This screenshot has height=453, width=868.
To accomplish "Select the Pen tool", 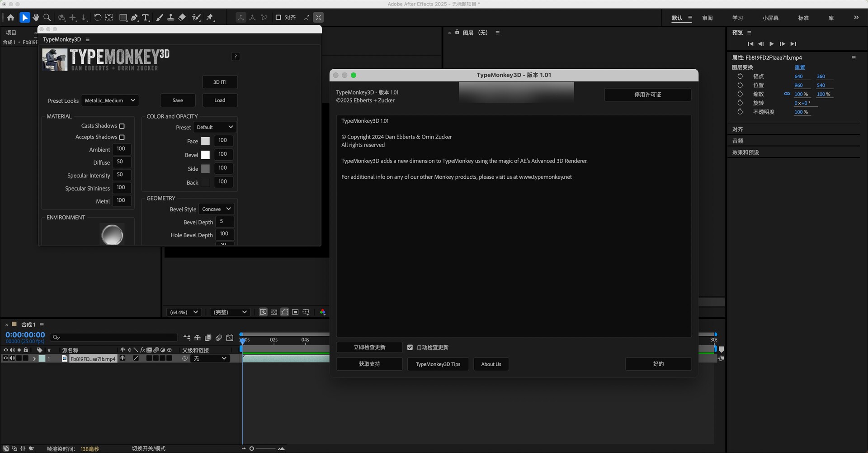I will tap(134, 18).
